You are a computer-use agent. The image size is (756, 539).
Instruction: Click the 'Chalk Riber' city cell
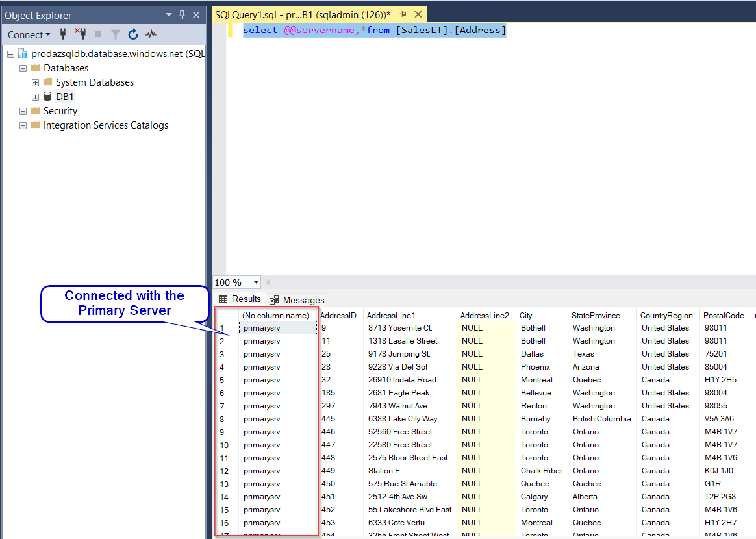tap(542, 471)
